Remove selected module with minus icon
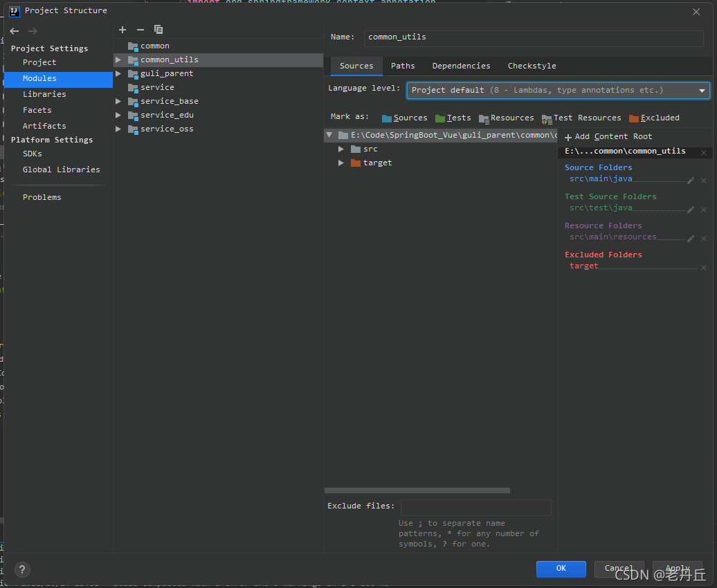The height and width of the screenshot is (588, 717). click(140, 30)
